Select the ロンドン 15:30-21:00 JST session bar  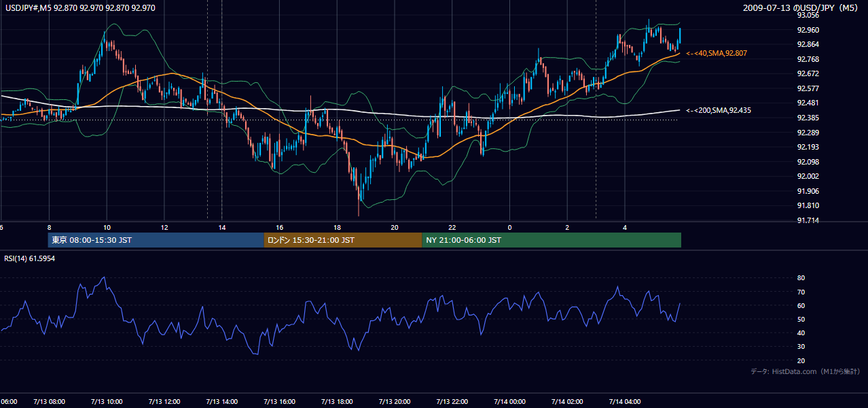(343, 240)
